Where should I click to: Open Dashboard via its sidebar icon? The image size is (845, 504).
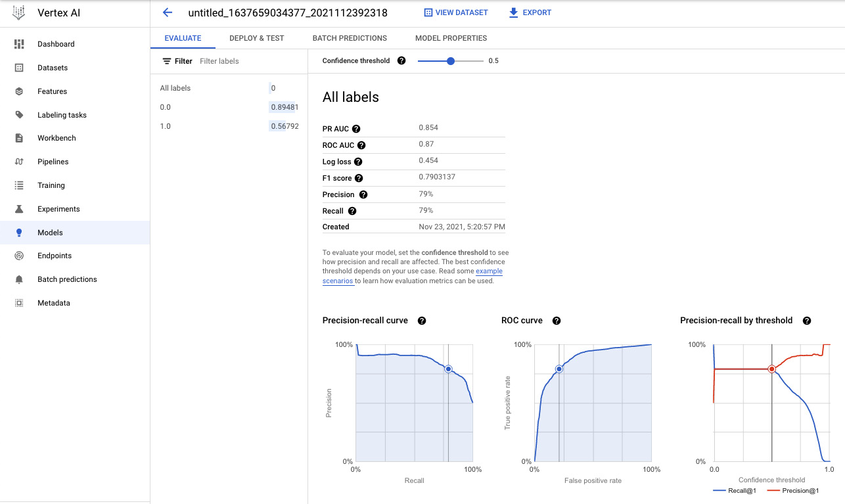point(19,44)
